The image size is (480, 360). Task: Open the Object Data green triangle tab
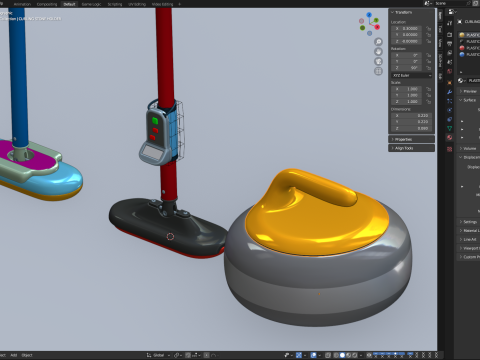tap(449, 128)
